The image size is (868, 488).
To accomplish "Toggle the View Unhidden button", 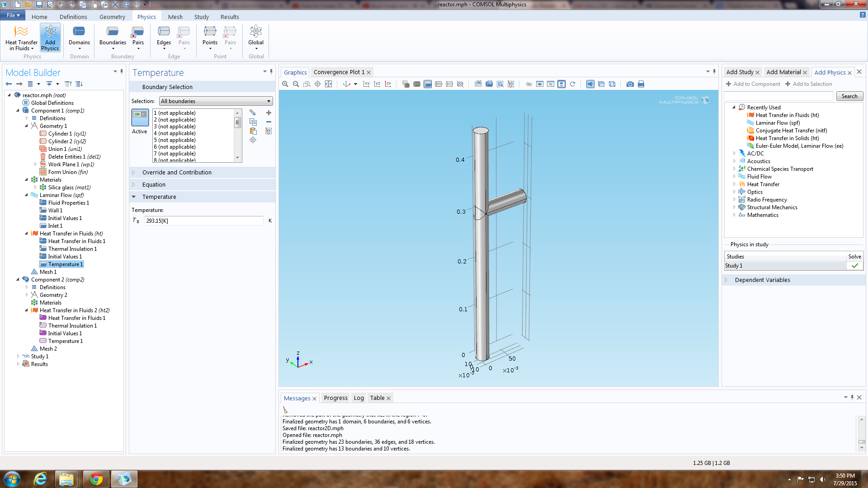I will click(540, 84).
